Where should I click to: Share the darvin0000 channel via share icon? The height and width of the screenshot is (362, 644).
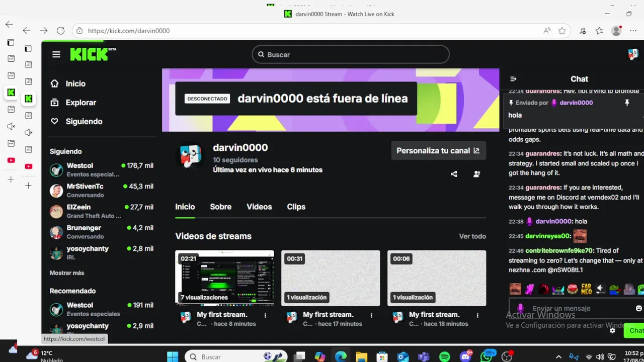pyautogui.click(x=454, y=174)
